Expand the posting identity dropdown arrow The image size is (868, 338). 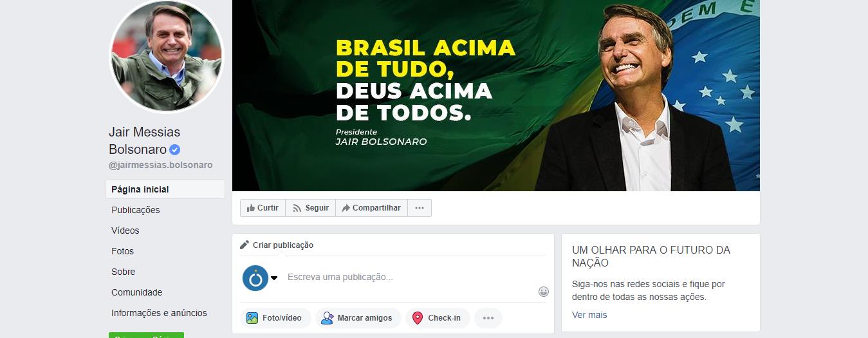click(x=274, y=278)
